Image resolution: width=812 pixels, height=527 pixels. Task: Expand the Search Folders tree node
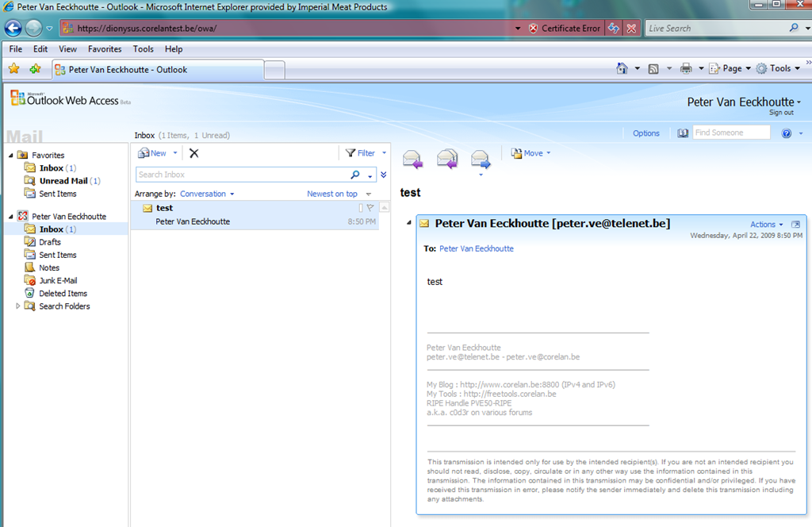18,306
